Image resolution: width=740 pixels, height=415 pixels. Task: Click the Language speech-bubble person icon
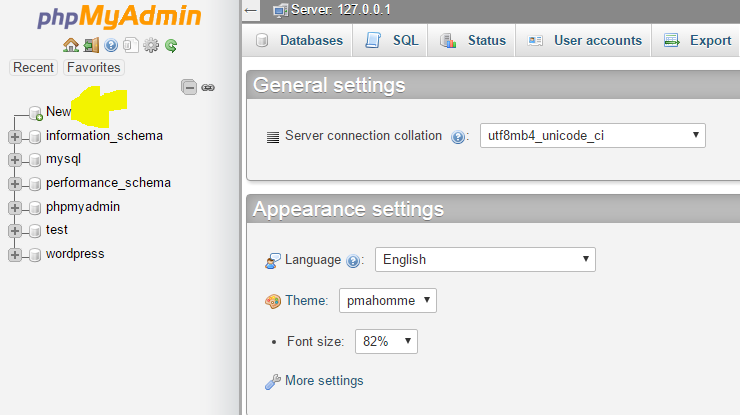[x=273, y=261]
